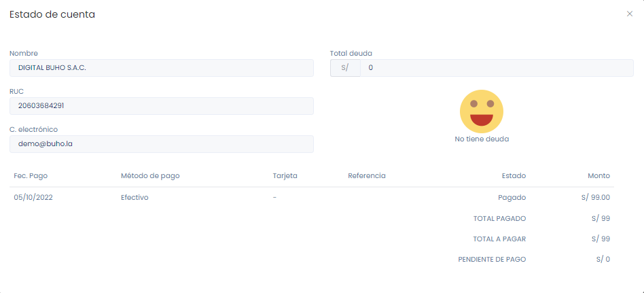
Task: Click the TOTAL A PAGAR label
Action: (x=499, y=239)
